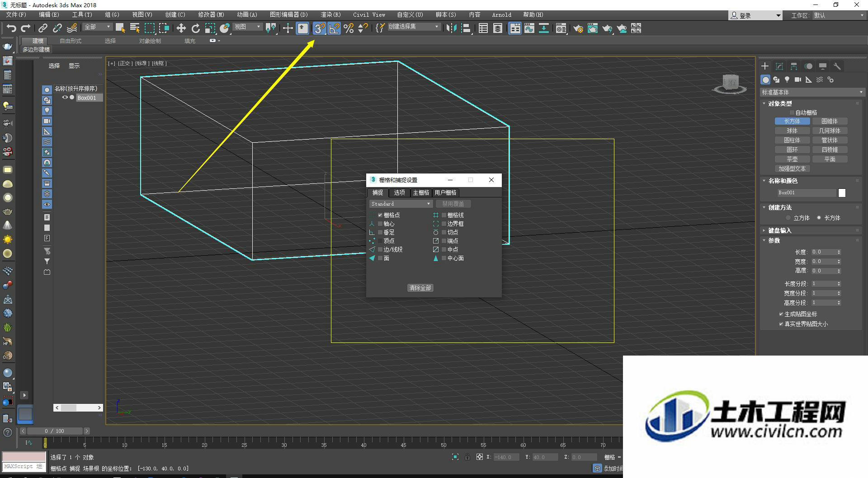868x478 pixels.
Task: Select the Shapes category icon
Action: 776,80
